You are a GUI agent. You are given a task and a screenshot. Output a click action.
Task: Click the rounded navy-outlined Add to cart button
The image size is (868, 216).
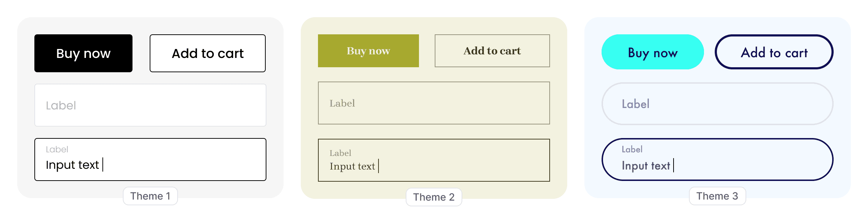tap(774, 52)
